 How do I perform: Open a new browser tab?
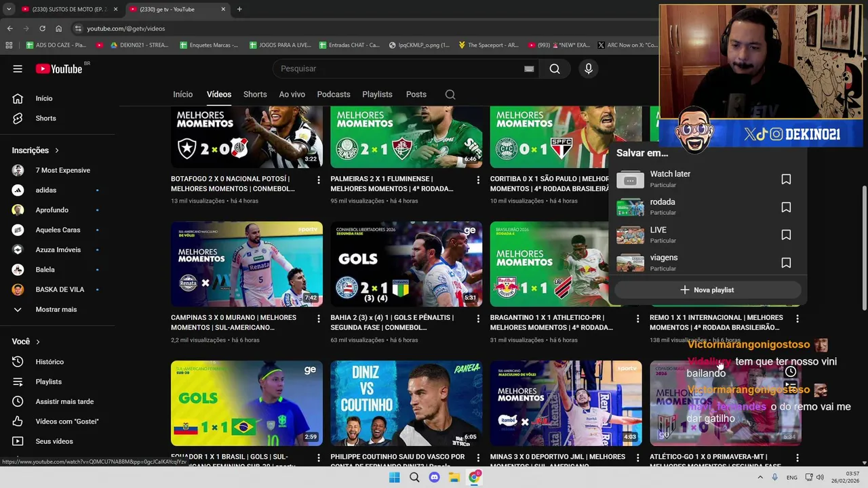239,9
